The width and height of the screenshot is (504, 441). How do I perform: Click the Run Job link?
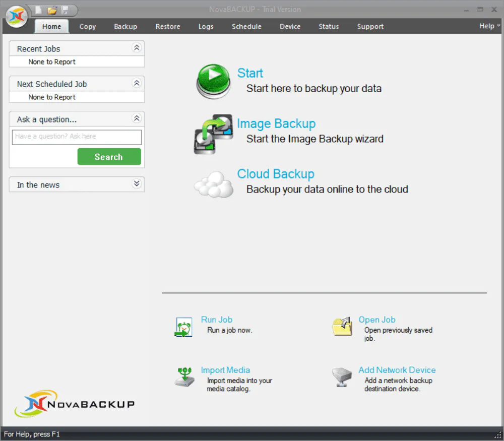(217, 320)
